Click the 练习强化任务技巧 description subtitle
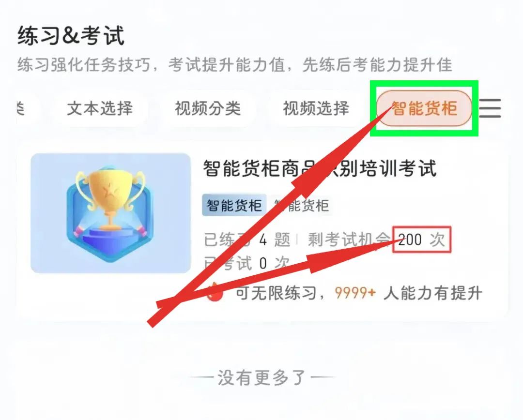Viewport: 523px width, 420px height. (234, 65)
